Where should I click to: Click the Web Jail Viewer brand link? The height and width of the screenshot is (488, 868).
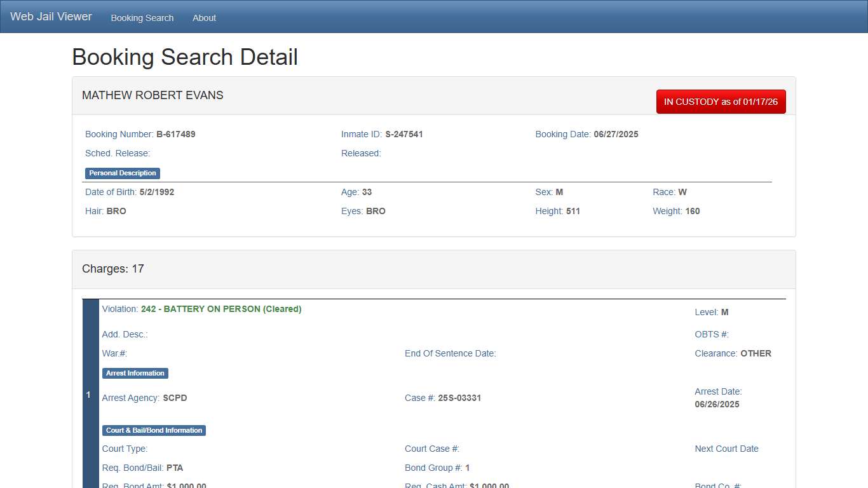[51, 17]
